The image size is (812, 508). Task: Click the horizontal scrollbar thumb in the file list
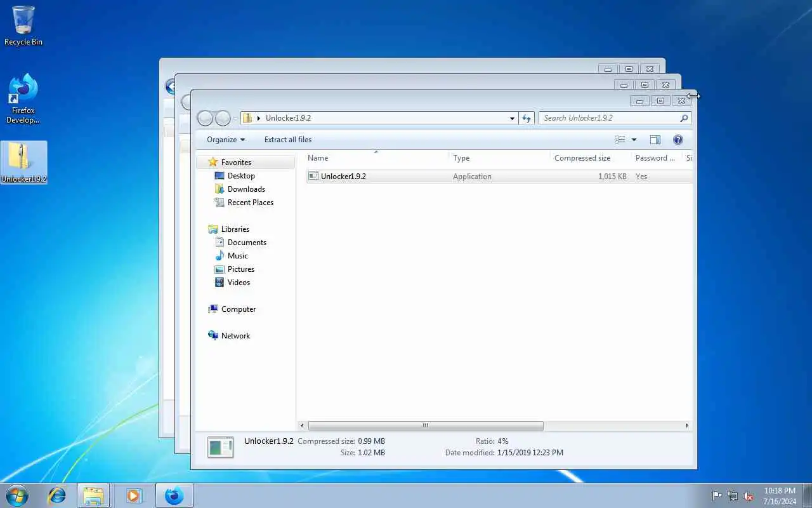point(425,425)
